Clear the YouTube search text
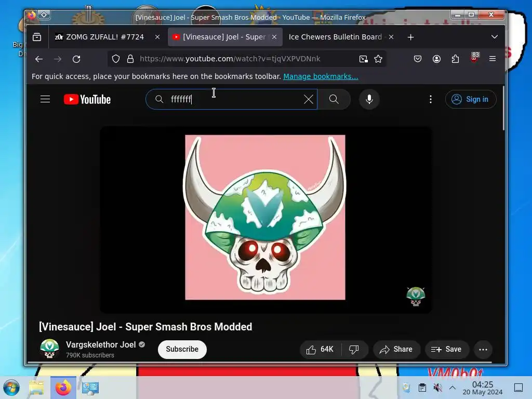The image size is (532, 399). 309,99
